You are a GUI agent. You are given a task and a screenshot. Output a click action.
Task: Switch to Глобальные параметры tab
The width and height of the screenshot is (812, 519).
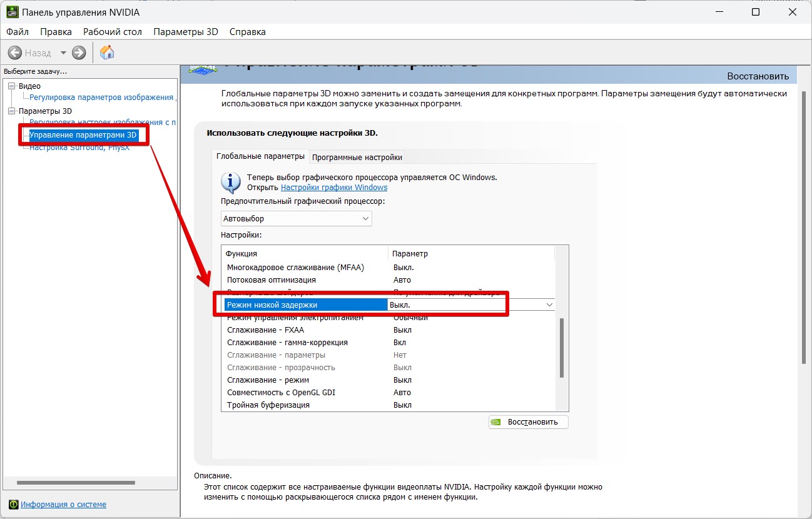pyautogui.click(x=260, y=156)
